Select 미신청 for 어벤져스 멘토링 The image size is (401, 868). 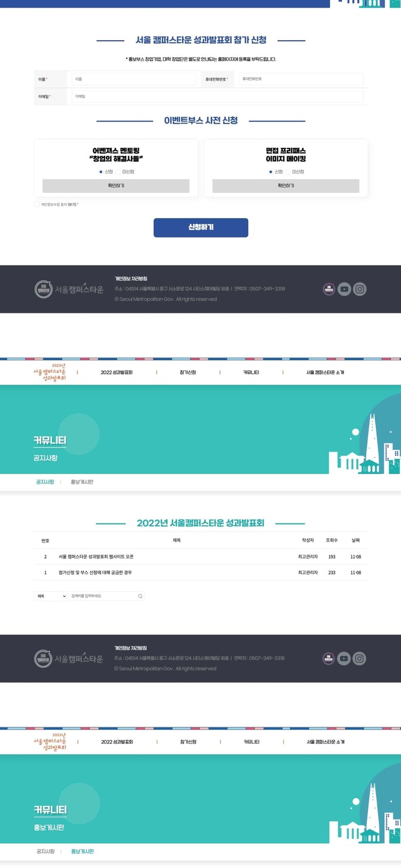[118, 172]
